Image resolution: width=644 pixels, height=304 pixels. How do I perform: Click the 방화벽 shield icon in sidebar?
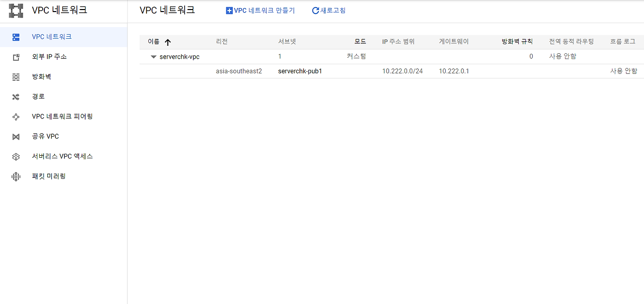[16, 76]
